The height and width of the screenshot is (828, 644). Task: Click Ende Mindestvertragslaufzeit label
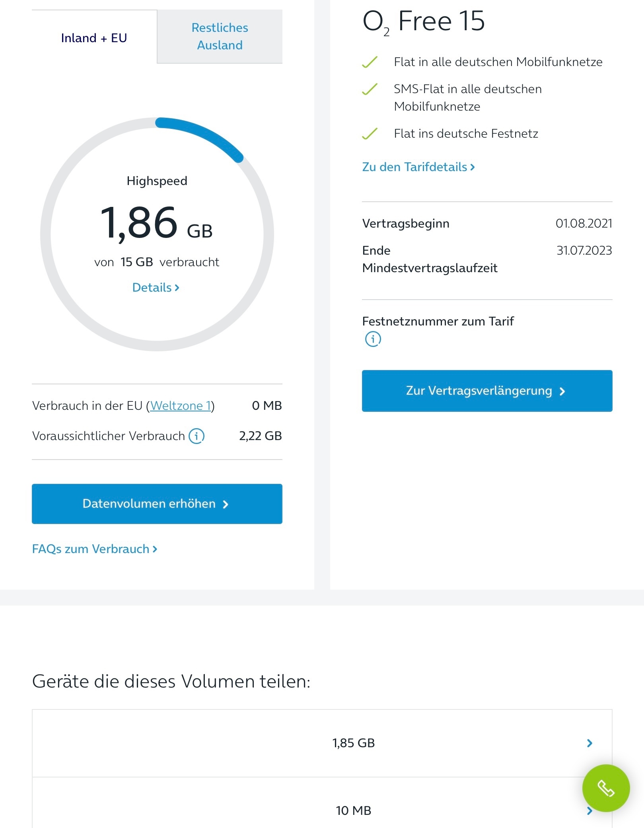430,259
